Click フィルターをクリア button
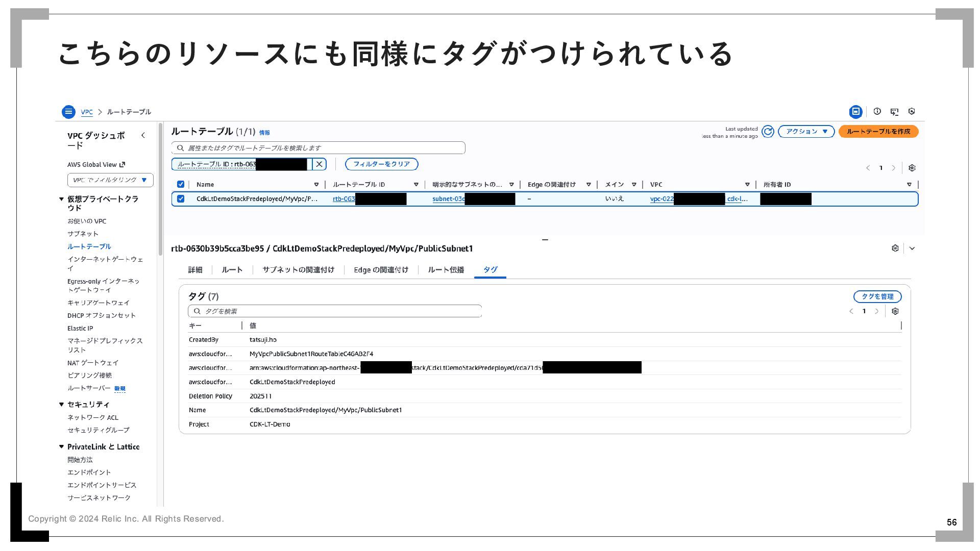 tap(381, 164)
